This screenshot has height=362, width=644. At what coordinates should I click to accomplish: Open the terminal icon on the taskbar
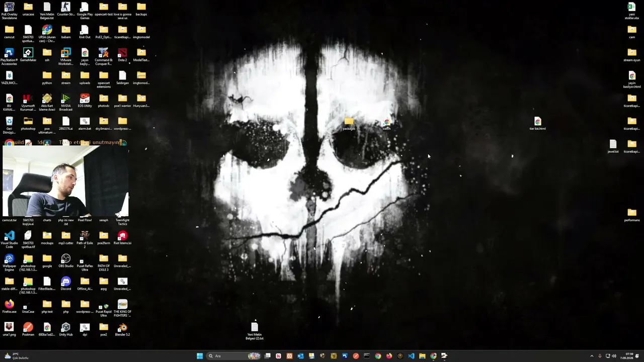point(367,356)
